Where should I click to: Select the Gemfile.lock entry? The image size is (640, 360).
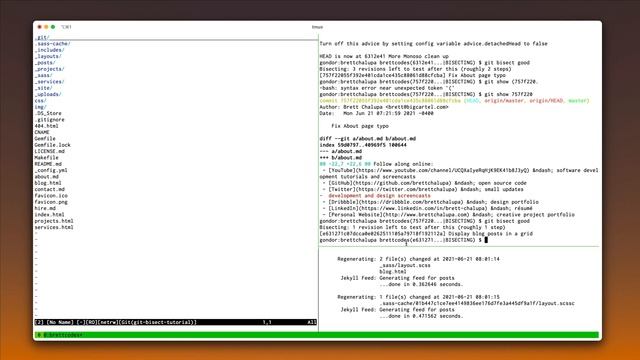(52, 145)
